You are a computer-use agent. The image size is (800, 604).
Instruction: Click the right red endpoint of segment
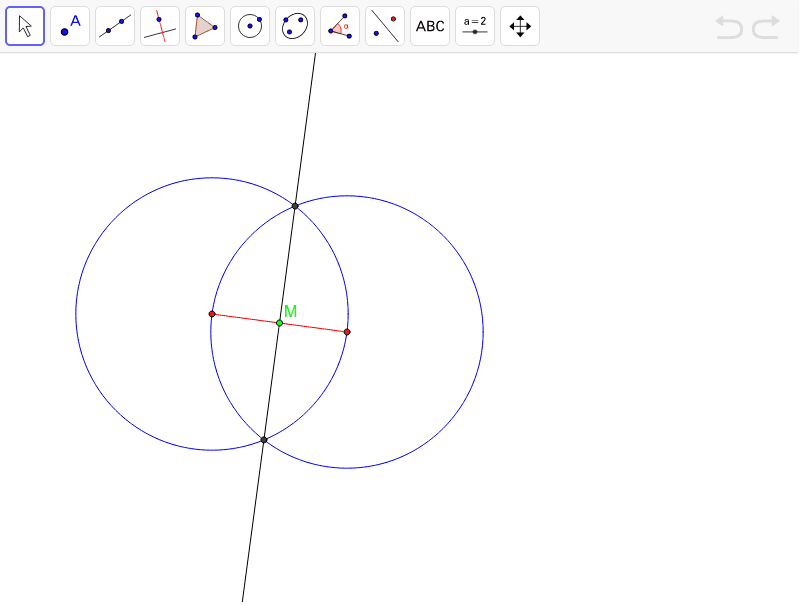tap(347, 332)
